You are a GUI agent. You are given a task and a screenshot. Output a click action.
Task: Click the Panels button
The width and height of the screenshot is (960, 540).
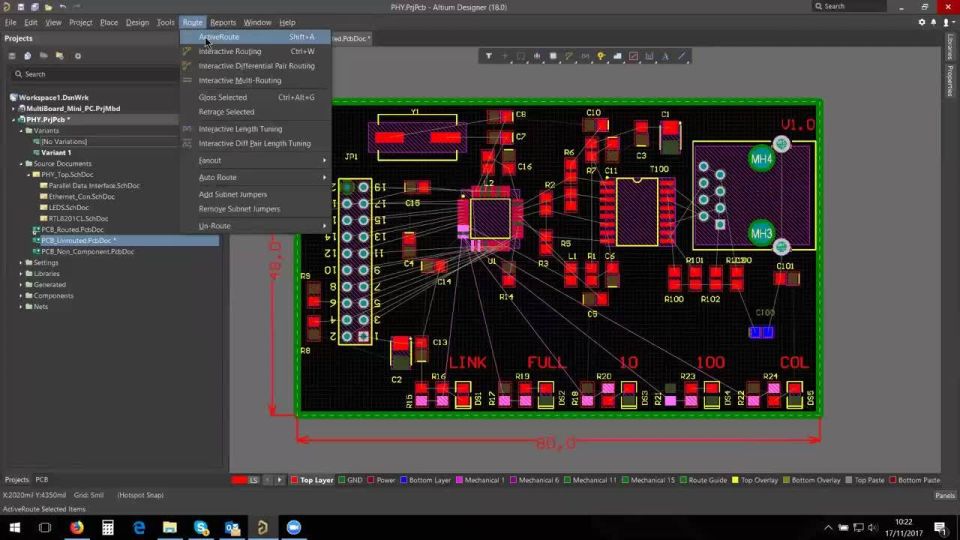coord(945,495)
